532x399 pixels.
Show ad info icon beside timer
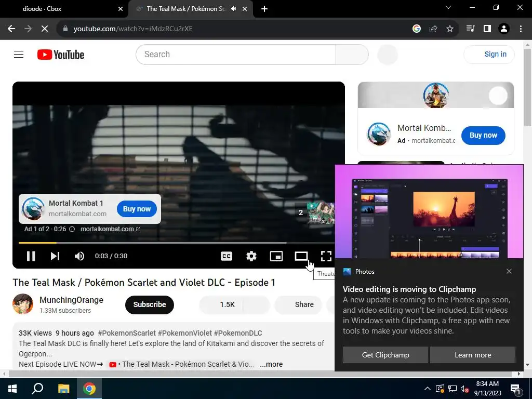point(72,229)
